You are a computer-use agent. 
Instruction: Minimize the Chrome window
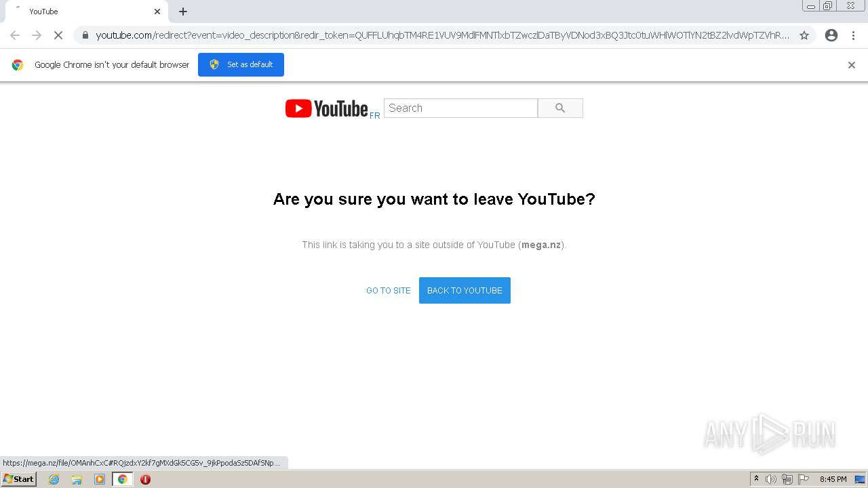click(811, 6)
